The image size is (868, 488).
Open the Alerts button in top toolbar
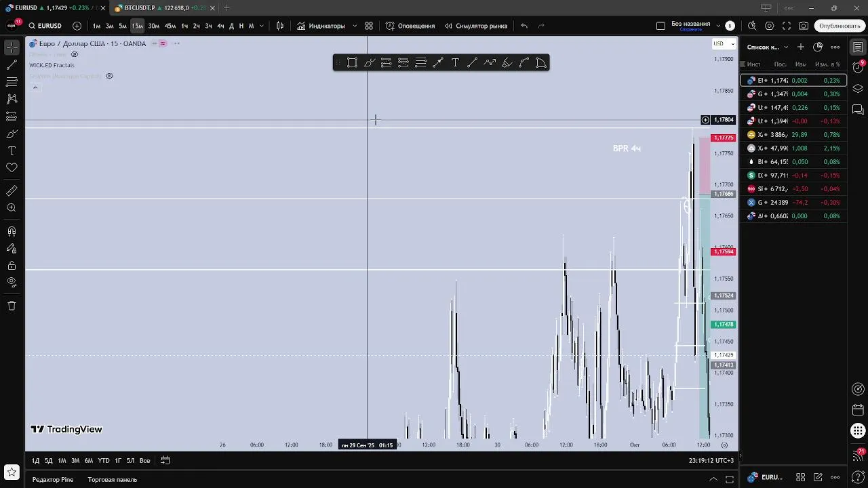coord(410,26)
